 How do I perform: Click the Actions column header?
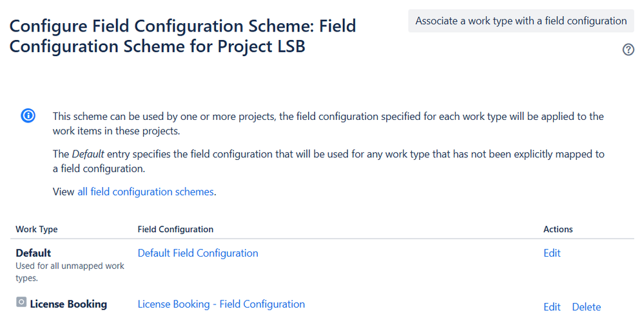558,229
